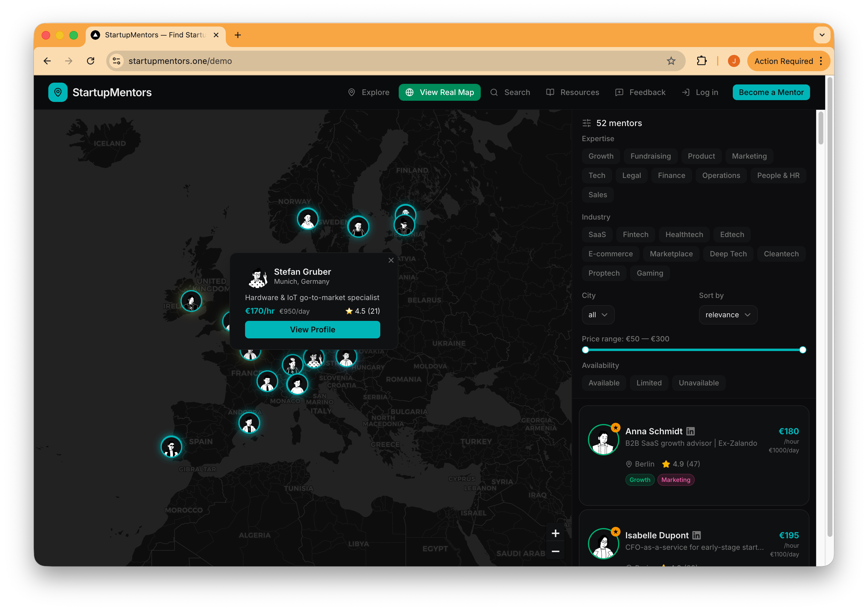This screenshot has height=611, width=868.
Task: Toggle the Deep Tech industry filter
Action: point(728,254)
